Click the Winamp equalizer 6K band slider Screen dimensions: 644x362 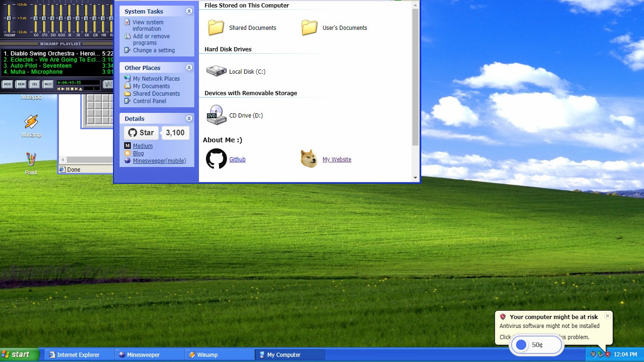pos(86,18)
